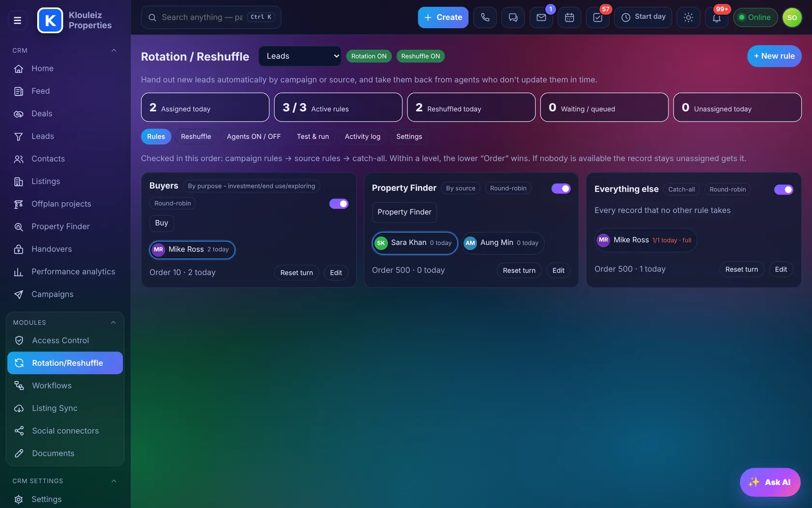This screenshot has height=508, width=812.
Task: Toggle off the Everything else rule
Action: 783,189
